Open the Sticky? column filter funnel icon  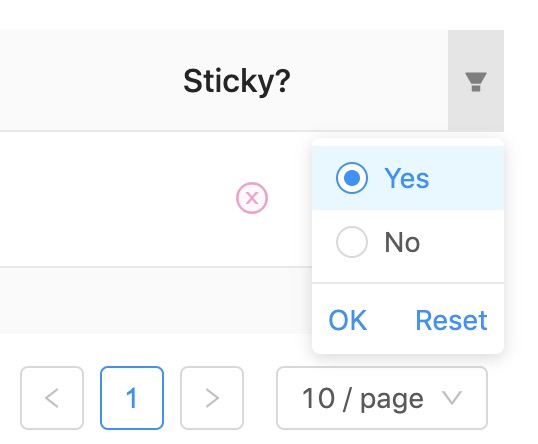pos(476,82)
